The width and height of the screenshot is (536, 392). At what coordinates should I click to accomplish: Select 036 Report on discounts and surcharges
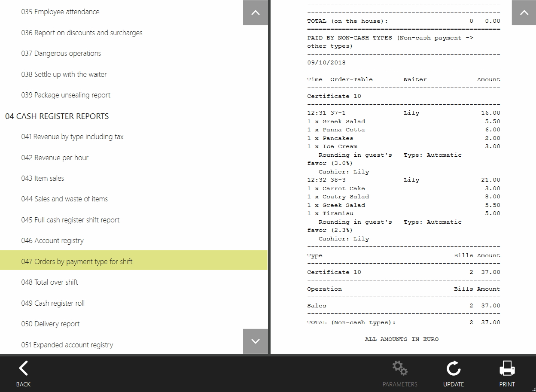pos(82,33)
